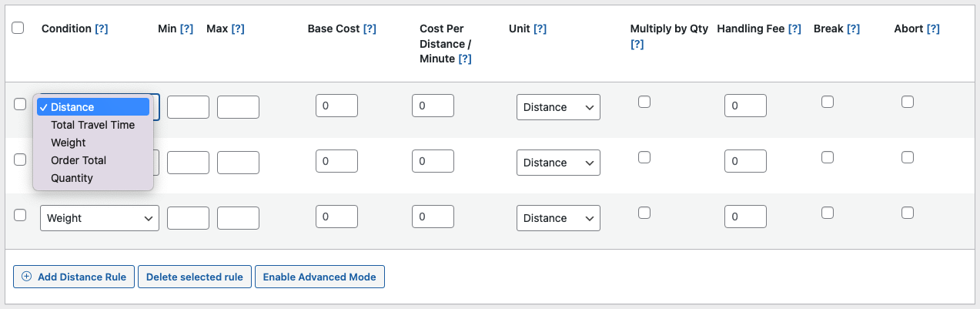Focus Base Cost field in Weight row
Screen dimensions: 980x309
coord(336,217)
